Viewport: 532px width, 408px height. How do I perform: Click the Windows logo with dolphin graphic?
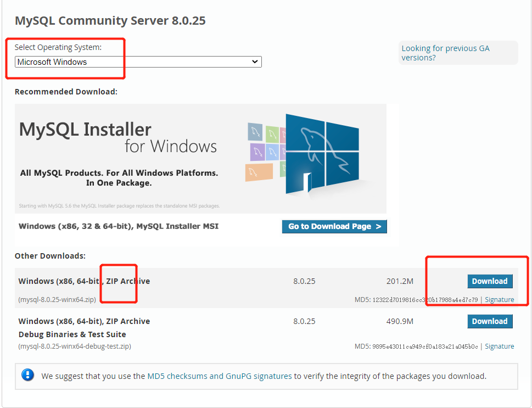click(x=322, y=154)
